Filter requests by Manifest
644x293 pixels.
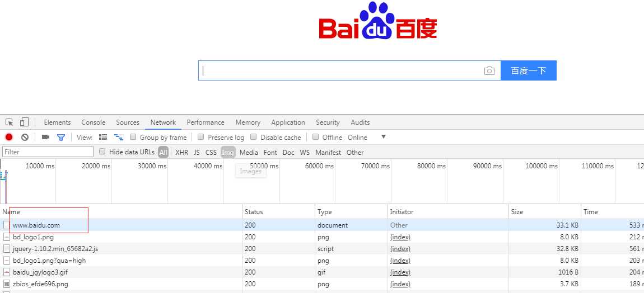(x=328, y=152)
